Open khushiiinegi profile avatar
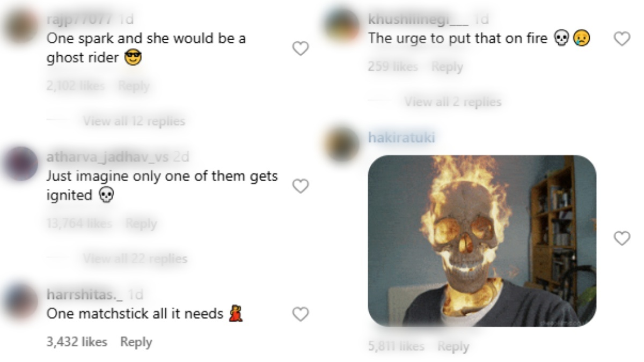The image size is (644, 362). tap(342, 25)
